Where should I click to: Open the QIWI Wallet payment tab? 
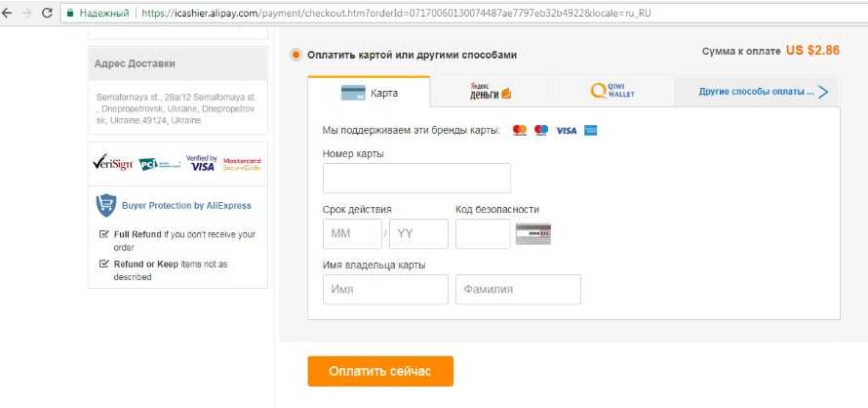pos(612,92)
